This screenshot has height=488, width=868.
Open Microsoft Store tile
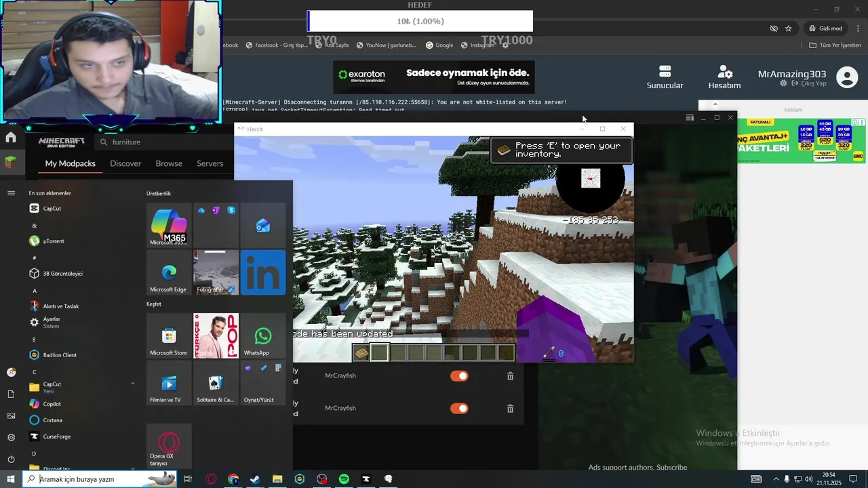(169, 335)
